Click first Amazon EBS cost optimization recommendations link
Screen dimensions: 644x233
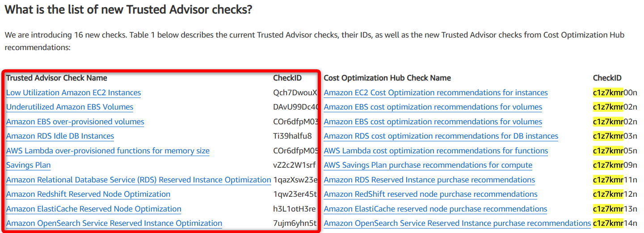click(433, 107)
